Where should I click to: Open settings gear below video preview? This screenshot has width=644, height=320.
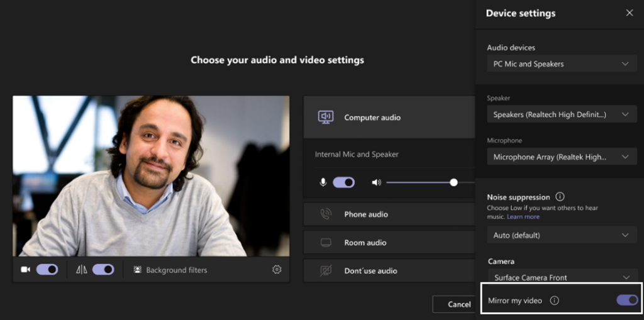tap(277, 270)
